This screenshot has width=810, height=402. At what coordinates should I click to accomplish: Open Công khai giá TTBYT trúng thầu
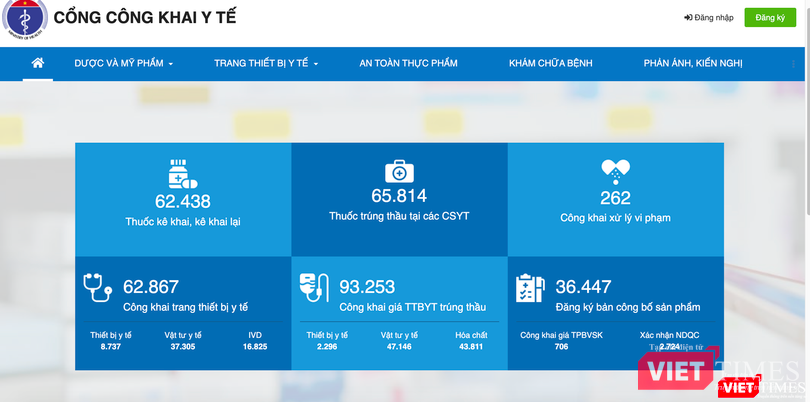pos(412,307)
